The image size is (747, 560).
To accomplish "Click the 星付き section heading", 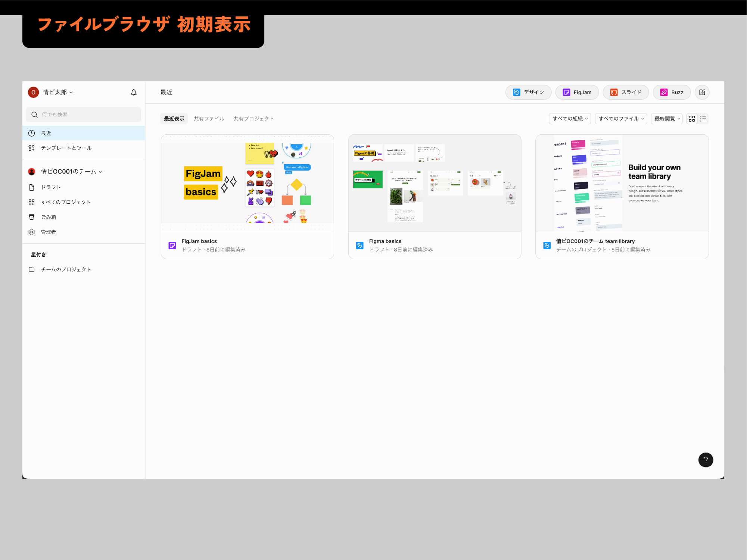I will 38,254.
